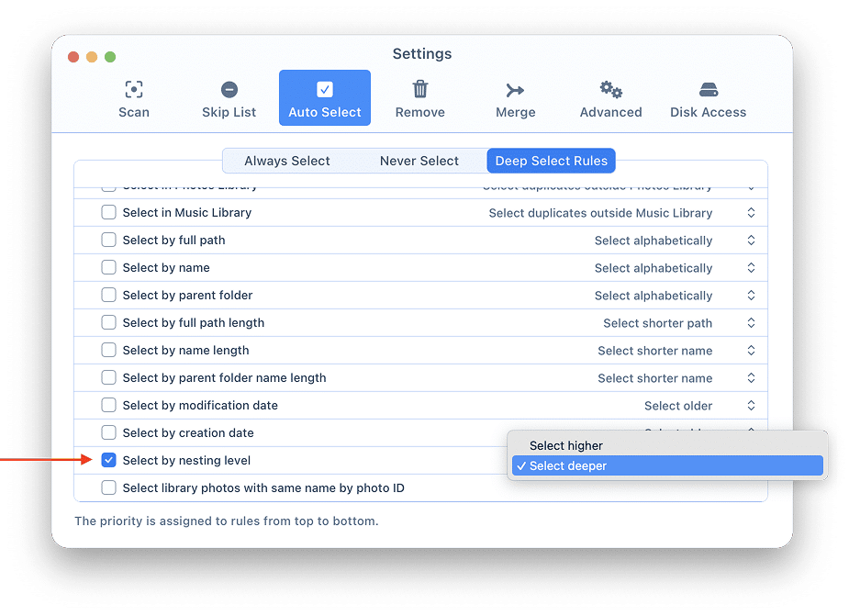
Task: Uncheck Select by nesting level
Action: [108, 460]
